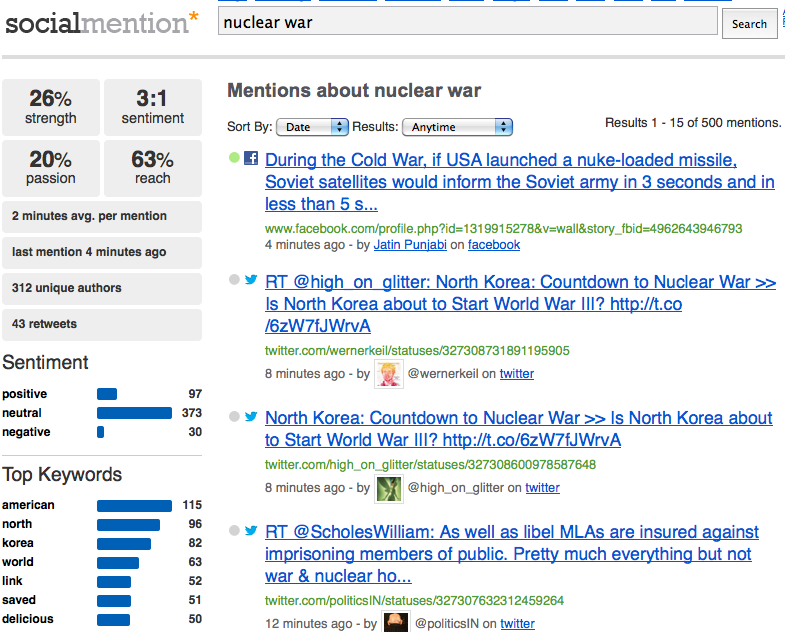Click twitter source link after @wernerkeil

517,374
